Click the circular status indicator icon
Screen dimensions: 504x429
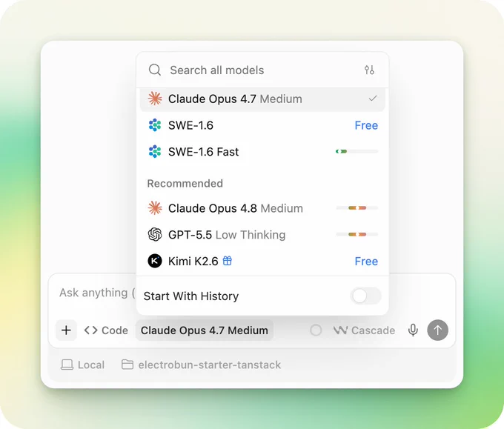click(x=316, y=330)
